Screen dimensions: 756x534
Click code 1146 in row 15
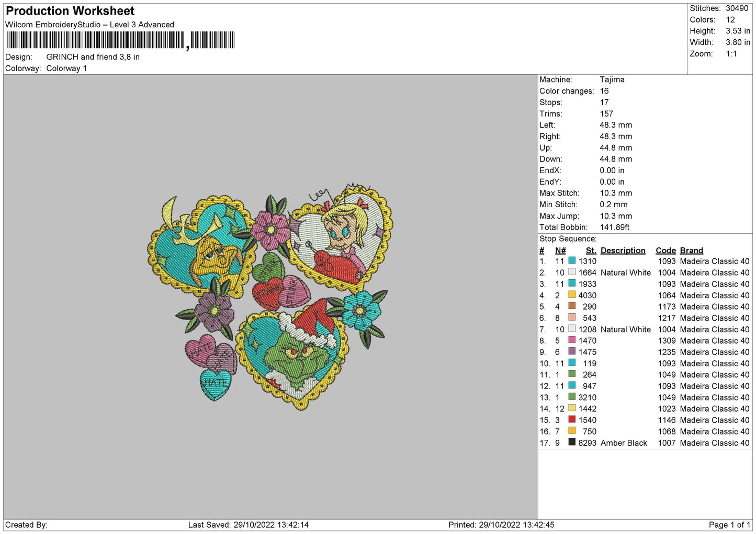tap(667, 420)
